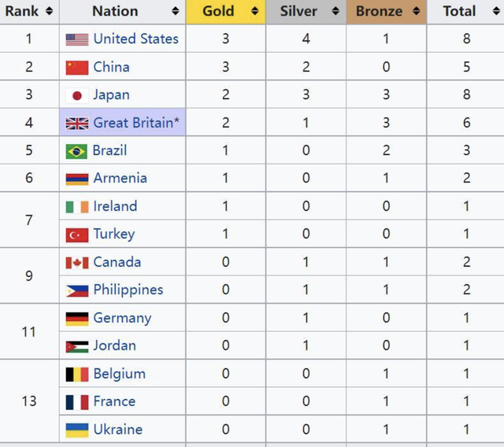Sort by Silver column sort arrows

(335, 11)
